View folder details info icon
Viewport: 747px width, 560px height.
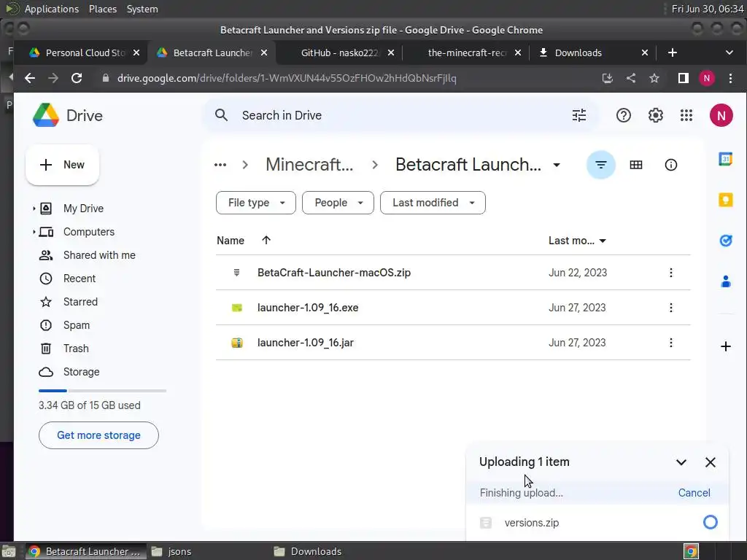tap(671, 165)
